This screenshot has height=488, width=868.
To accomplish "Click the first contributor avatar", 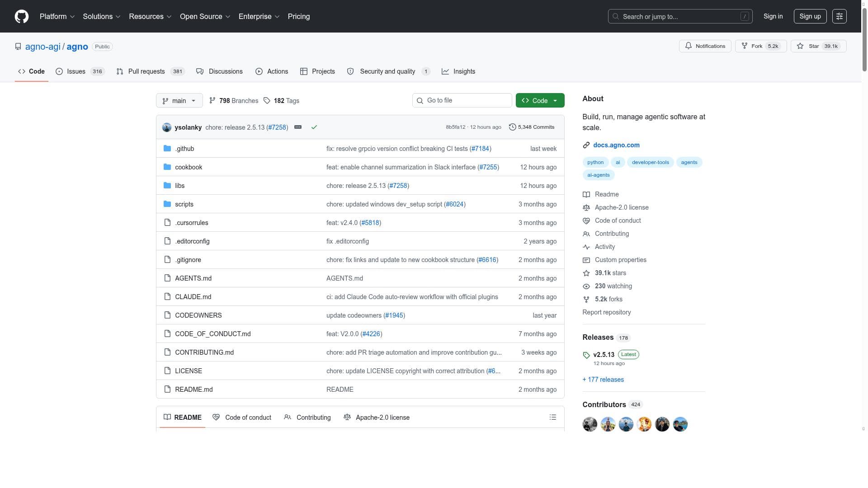I will point(590,424).
